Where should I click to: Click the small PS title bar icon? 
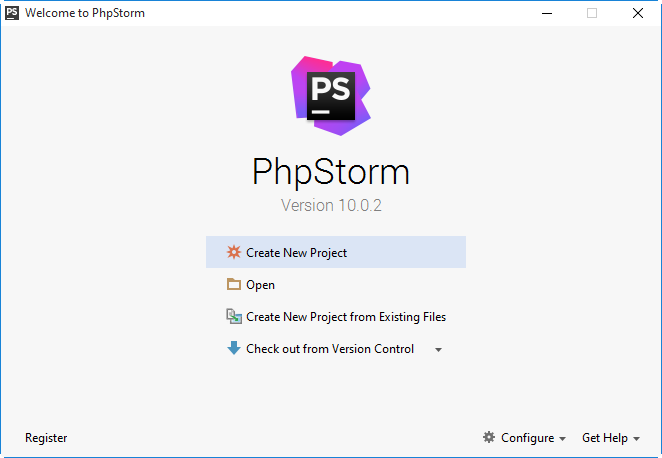12,13
